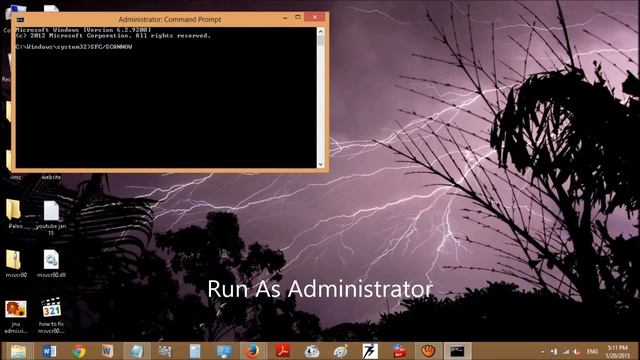Open the orange mask icon on taskbar
640x360 pixels.
click(428, 351)
